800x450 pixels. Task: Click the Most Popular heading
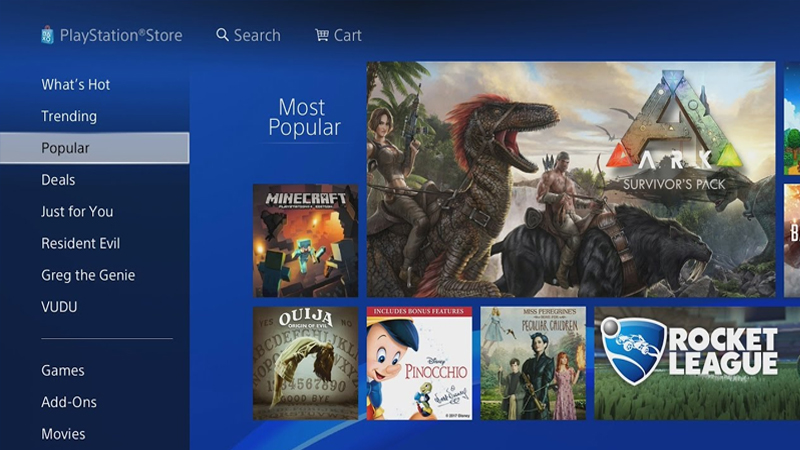[x=304, y=117]
